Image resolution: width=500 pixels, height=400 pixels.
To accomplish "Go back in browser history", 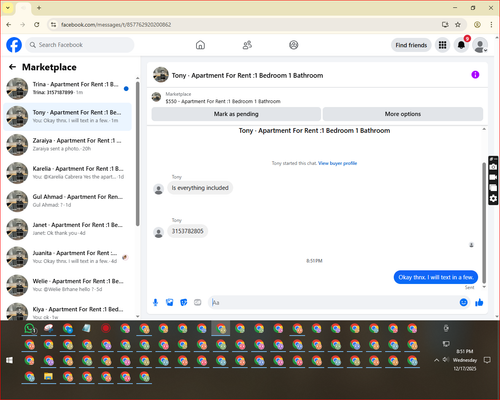I will [x=9, y=25].
